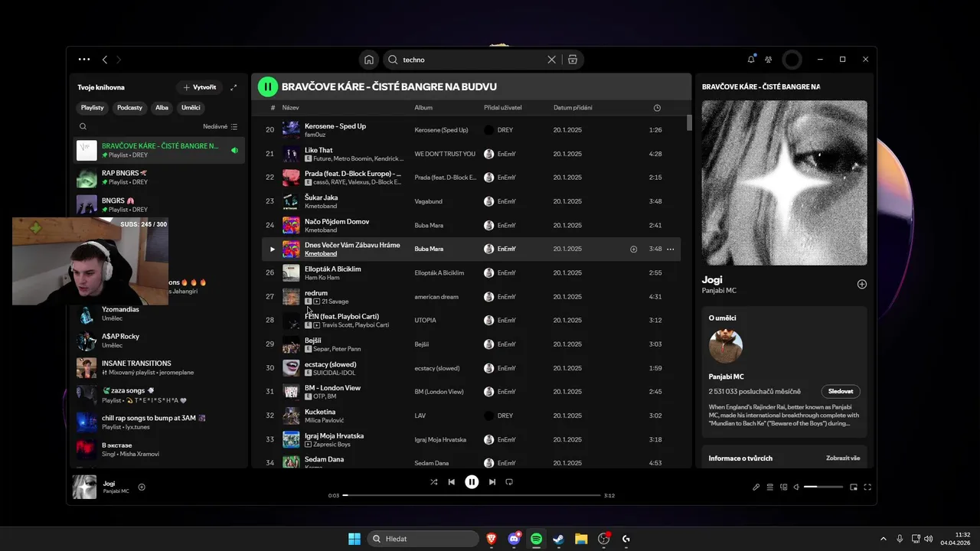Click the Sledovat button for Panjabi MC
Image resolution: width=980 pixels, height=551 pixels.
point(841,391)
